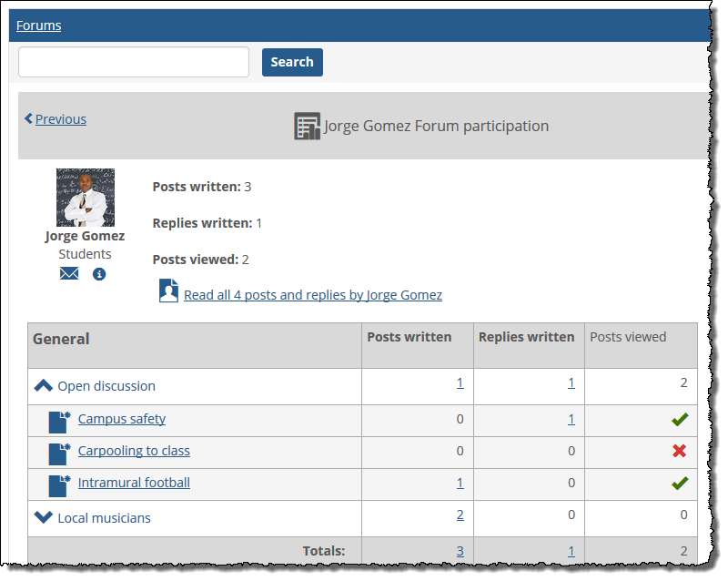Click the posts written total of 3
Image resolution: width=728 pixels, height=581 pixels.
pyautogui.click(x=460, y=551)
